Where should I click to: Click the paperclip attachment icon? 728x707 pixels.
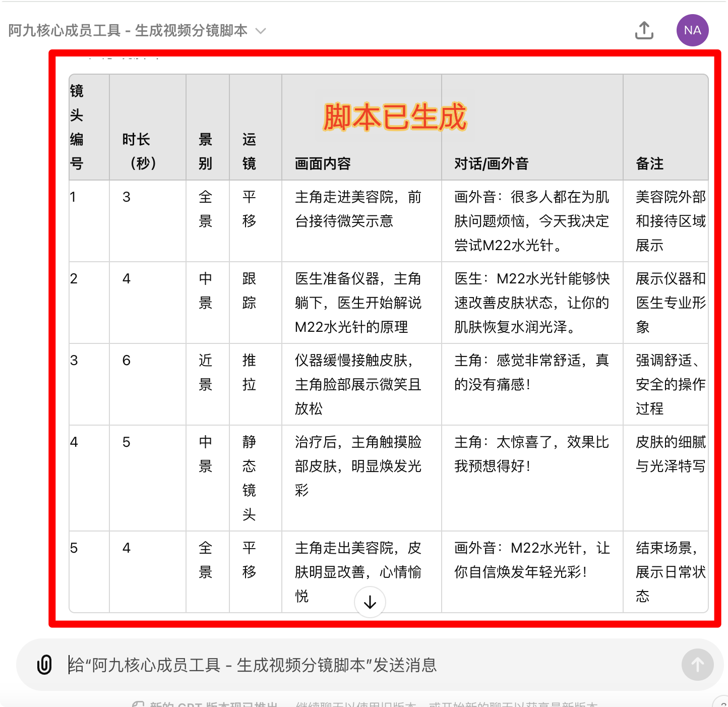tap(44, 665)
